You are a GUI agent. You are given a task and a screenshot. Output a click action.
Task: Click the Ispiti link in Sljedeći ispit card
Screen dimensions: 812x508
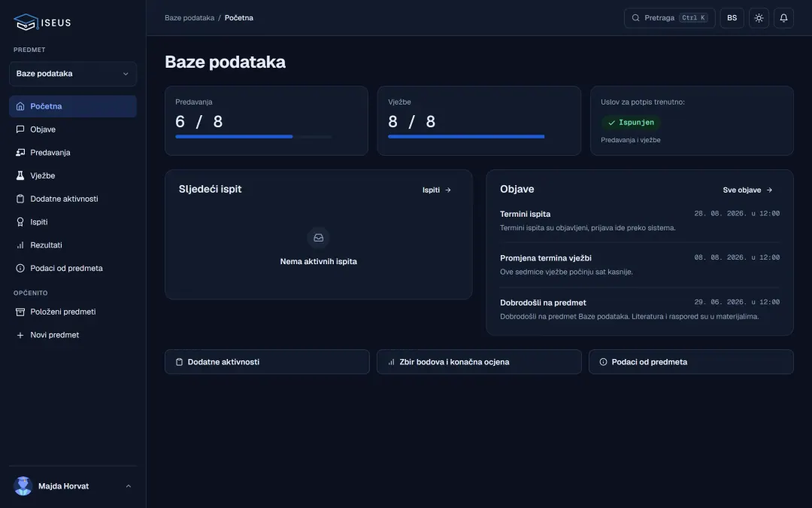coord(437,190)
